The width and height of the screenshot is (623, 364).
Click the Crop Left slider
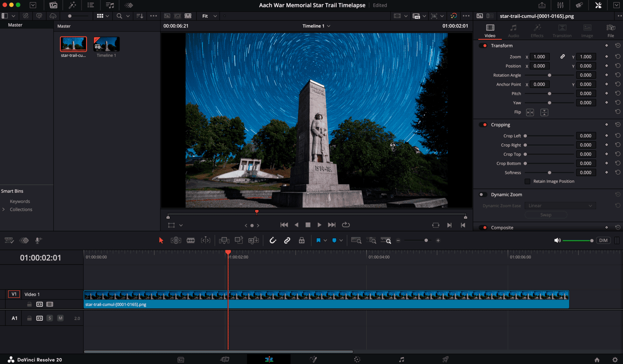click(549, 136)
